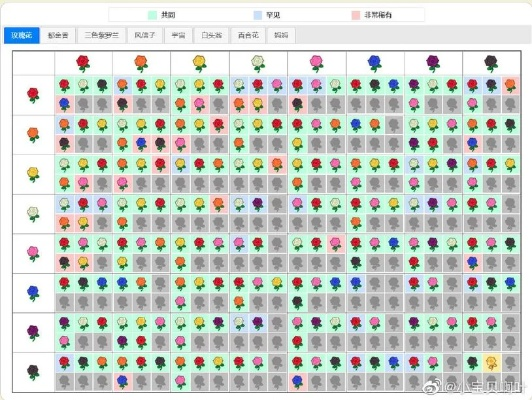The width and height of the screenshot is (532, 400).
Task: Switch to the 郁金香 tab
Action: pyautogui.click(x=58, y=35)
